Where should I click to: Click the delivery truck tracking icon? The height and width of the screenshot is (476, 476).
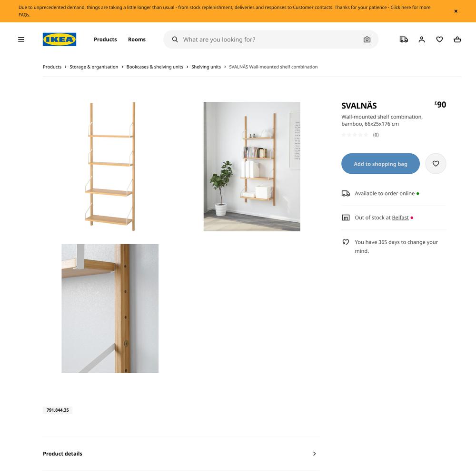coord(404,40)
